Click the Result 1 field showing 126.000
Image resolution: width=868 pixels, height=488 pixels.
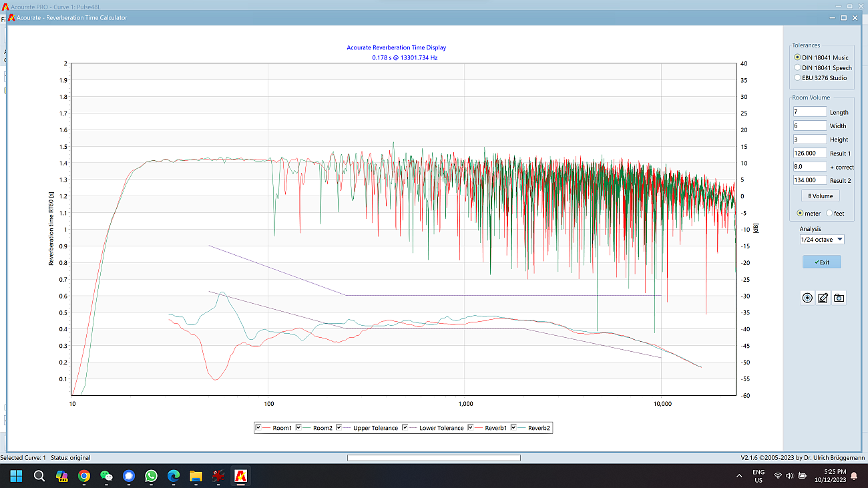click(x=810, y=153)
